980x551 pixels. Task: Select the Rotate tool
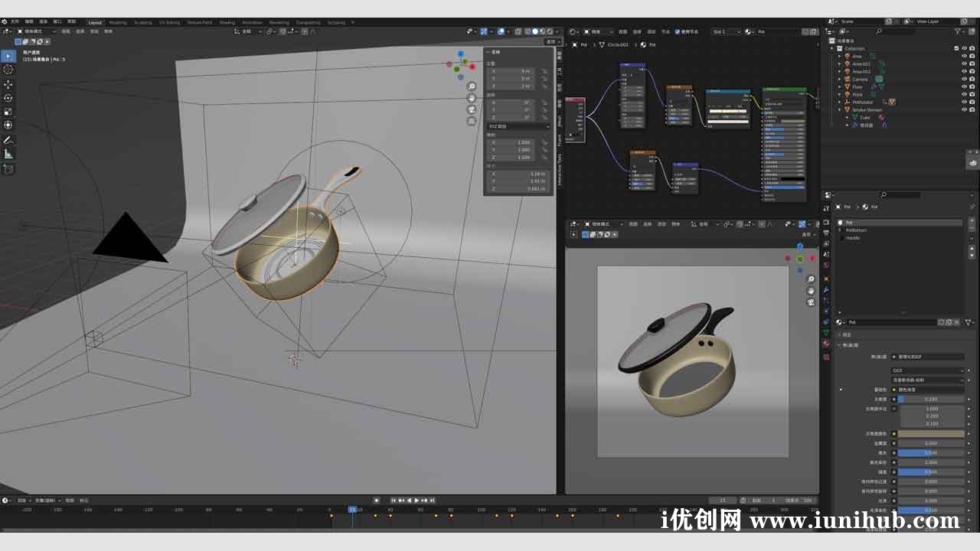[x=8, y=98]
